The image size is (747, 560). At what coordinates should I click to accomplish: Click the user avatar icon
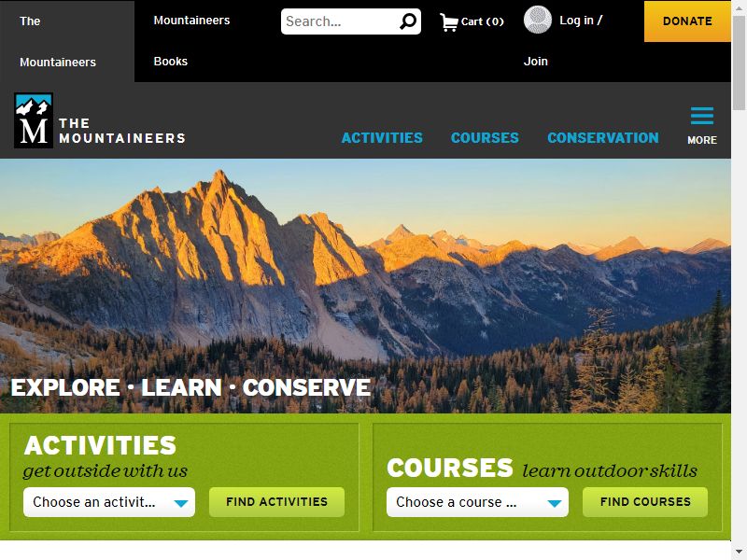coord(538,20)
